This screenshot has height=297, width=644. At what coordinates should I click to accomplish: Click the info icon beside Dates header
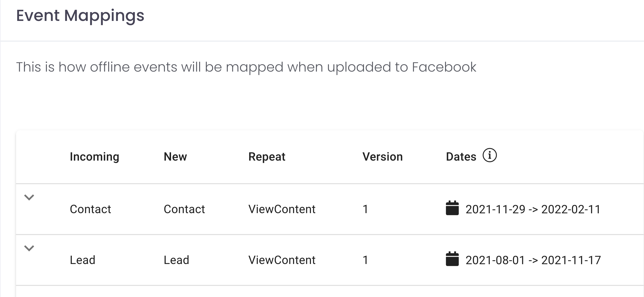point(490,155)
